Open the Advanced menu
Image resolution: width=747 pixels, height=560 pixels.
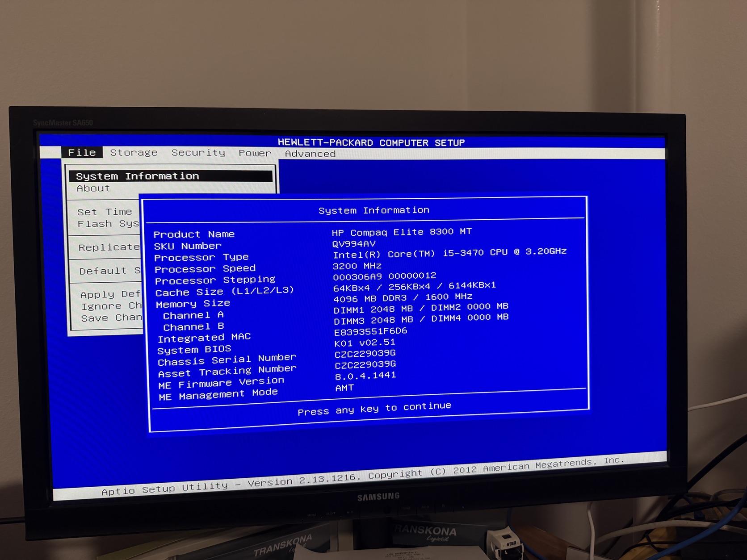(x=310, y=154)
